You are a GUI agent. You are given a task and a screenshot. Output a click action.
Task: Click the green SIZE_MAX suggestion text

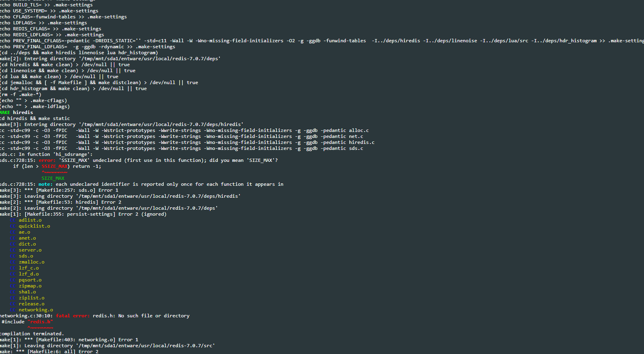53,178
